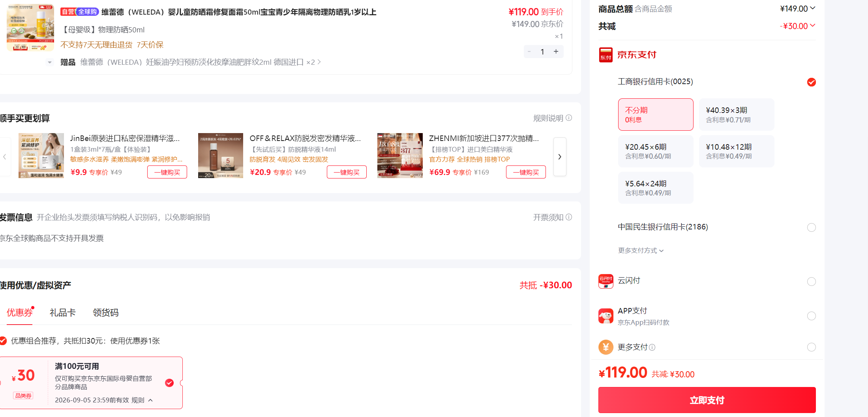The image size is (868, 417).
Task: Open the ZHENMI新加坡进口377 title
Action: click(x=484, y=138)
